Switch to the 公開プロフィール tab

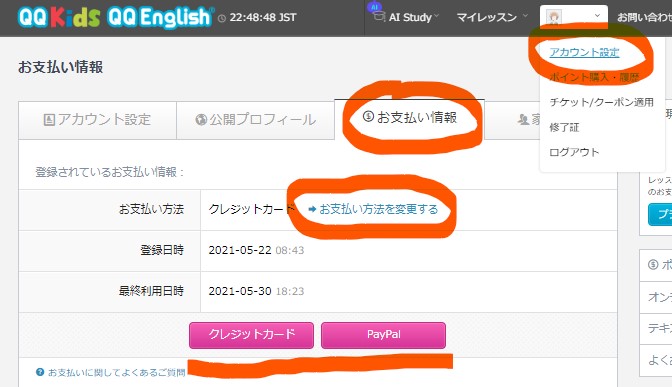tap(255, 120)
